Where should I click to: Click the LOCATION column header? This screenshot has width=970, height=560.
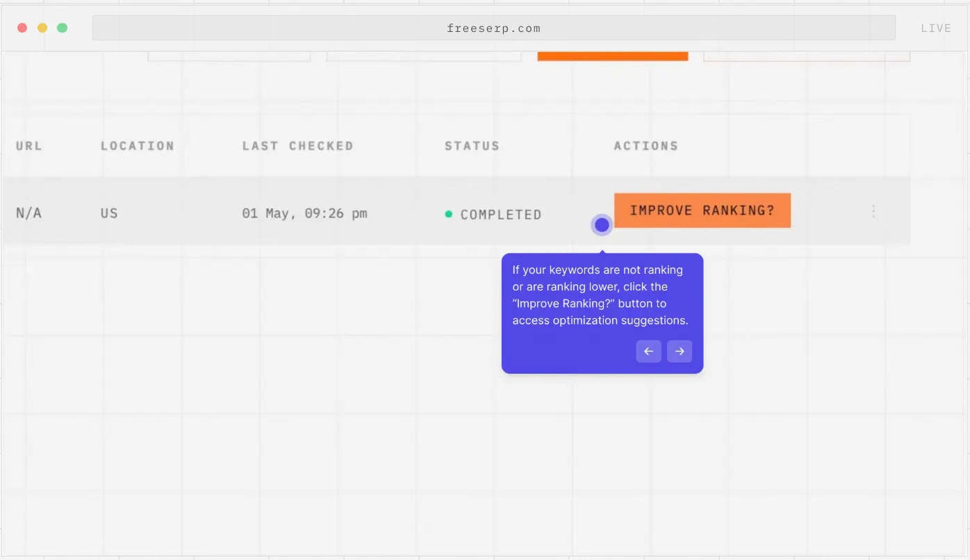tap(138, 146)
